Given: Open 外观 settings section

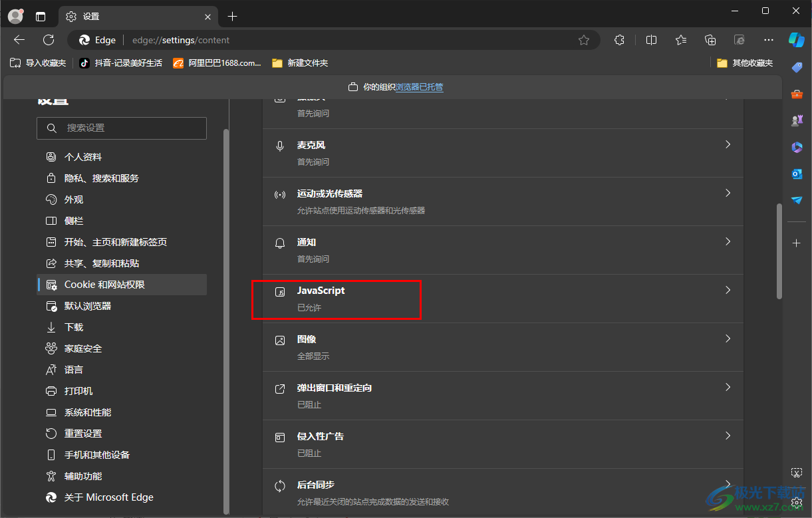Looking at the screenshot, I should point(122,199).
